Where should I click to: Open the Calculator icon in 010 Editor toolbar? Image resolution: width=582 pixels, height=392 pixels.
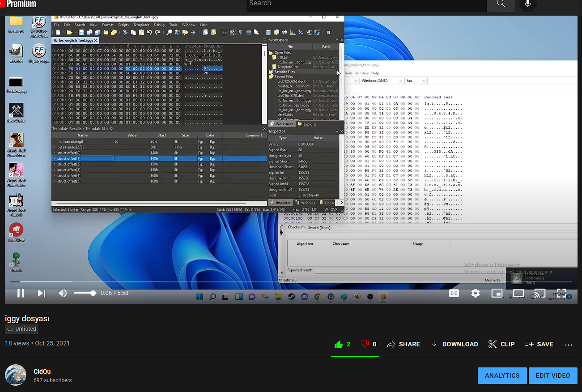click(268, 32)
